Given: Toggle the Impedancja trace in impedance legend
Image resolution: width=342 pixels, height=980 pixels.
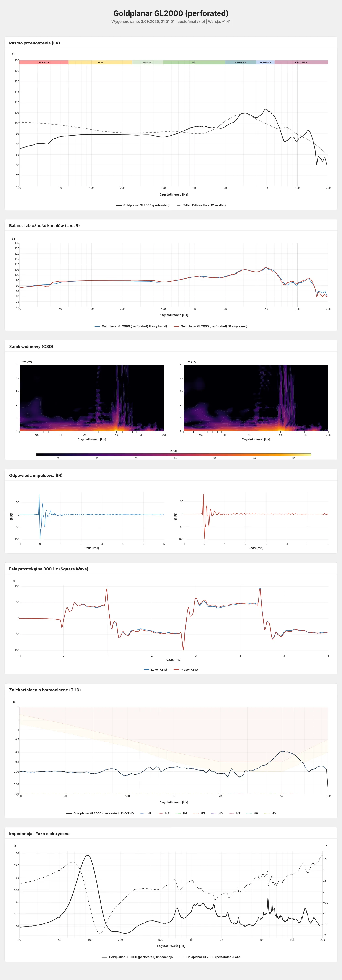Looking at the screenshot, I should 137,957.
